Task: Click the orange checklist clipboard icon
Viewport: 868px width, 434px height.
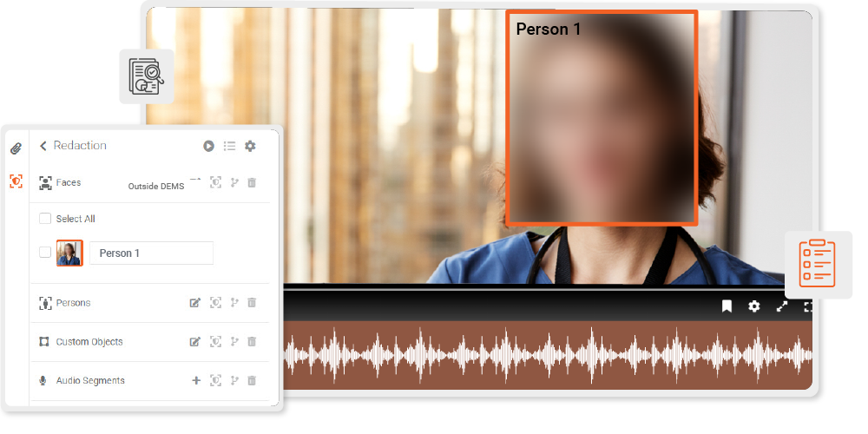Action: (818, 264)
